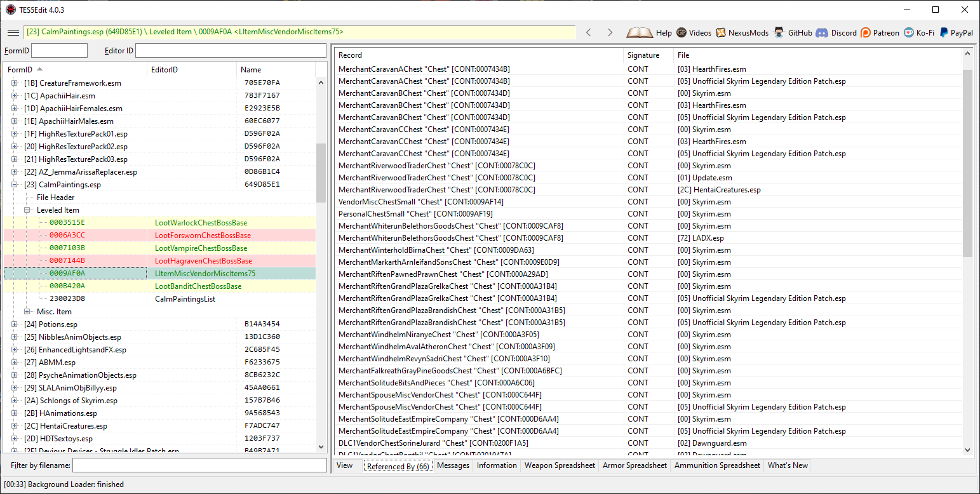Select [2B] HAnimations.esp plugin

pos(159,413)
